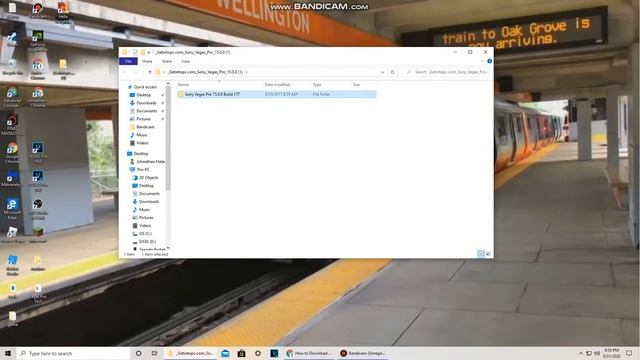The height and width of the screenshot is (360, 640).
Task: Open the address bar history dropdown
Action: pos(382,72)
